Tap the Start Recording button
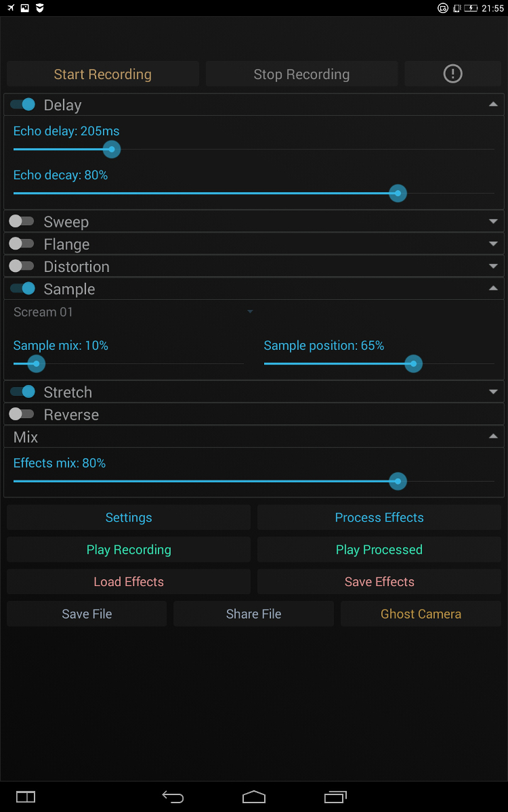Viewport: 508px width, 812px height. point(103,74)
